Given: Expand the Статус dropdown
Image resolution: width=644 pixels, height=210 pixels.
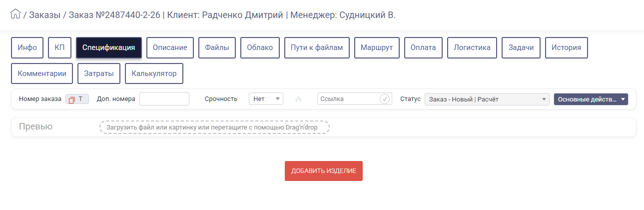Looking at the screenshot, I should pos(486,99).
